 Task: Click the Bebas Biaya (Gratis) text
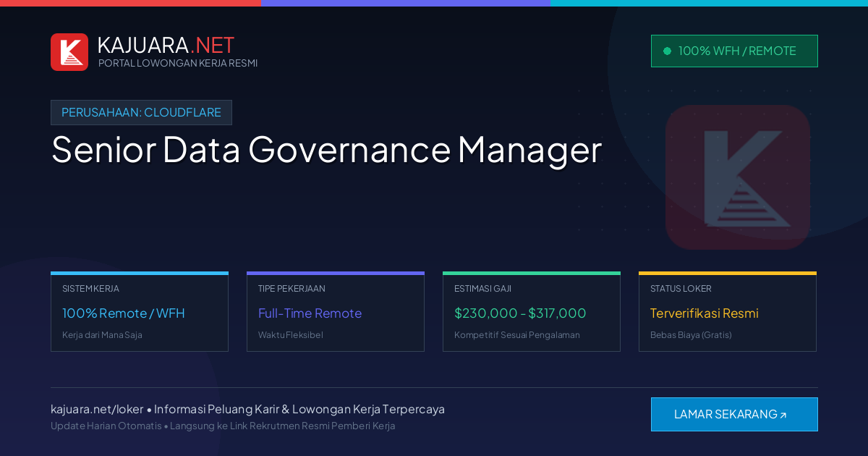click(x=691, y=335)
